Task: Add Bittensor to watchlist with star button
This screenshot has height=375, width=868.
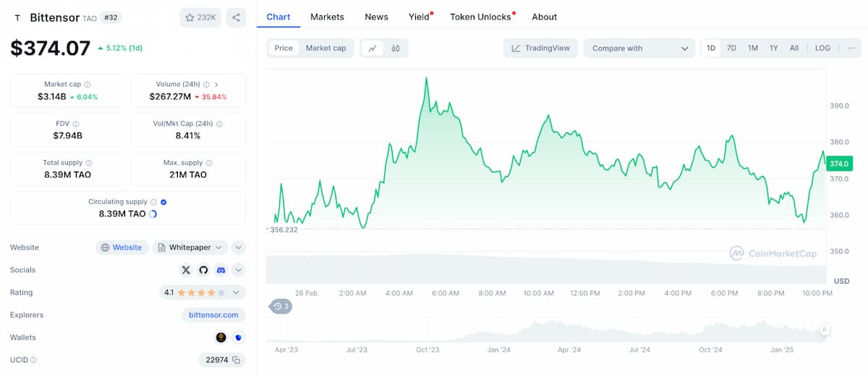Action: pos(200,17)
